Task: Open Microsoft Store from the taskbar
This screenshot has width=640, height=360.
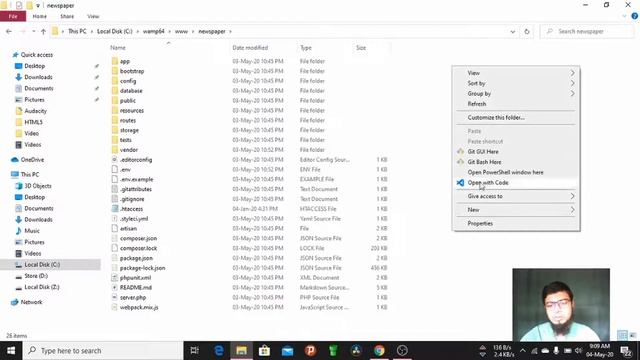Action: click(264, 351)
